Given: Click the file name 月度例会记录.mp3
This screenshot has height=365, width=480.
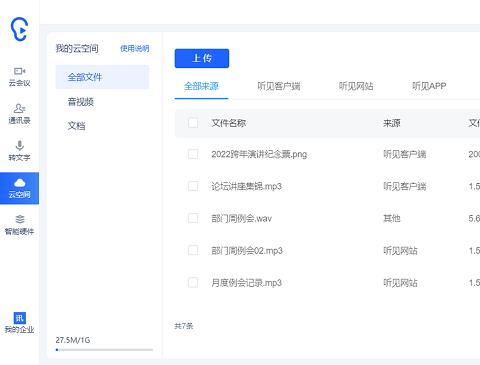Looking at the screenshot, I should click(x=246, y=283).
